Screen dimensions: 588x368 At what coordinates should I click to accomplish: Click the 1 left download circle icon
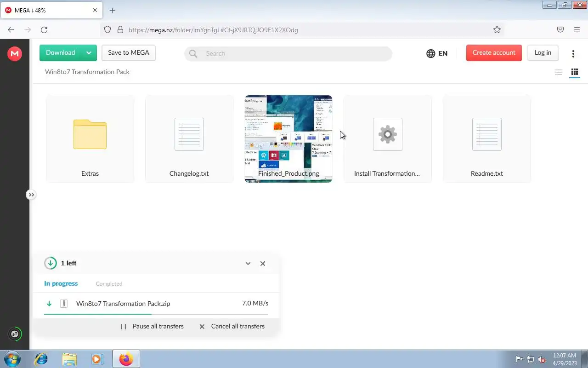[x=51, y=263]
